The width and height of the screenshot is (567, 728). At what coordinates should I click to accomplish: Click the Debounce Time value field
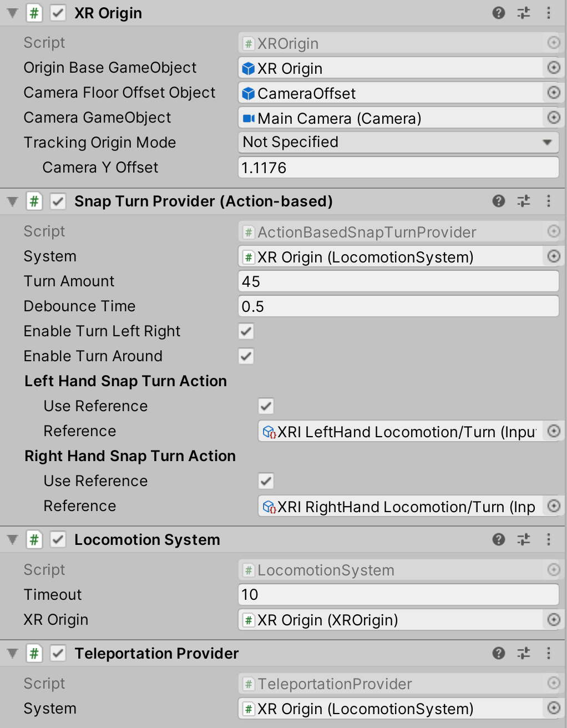point(398,306)
